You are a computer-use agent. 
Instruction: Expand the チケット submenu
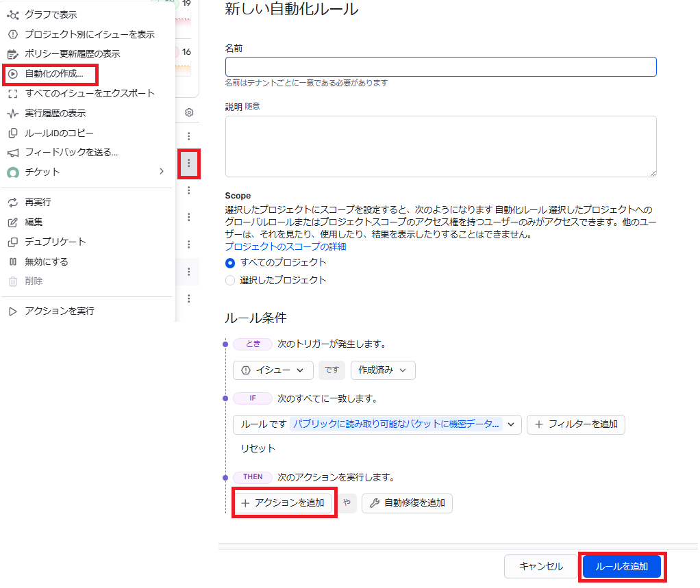162,172
